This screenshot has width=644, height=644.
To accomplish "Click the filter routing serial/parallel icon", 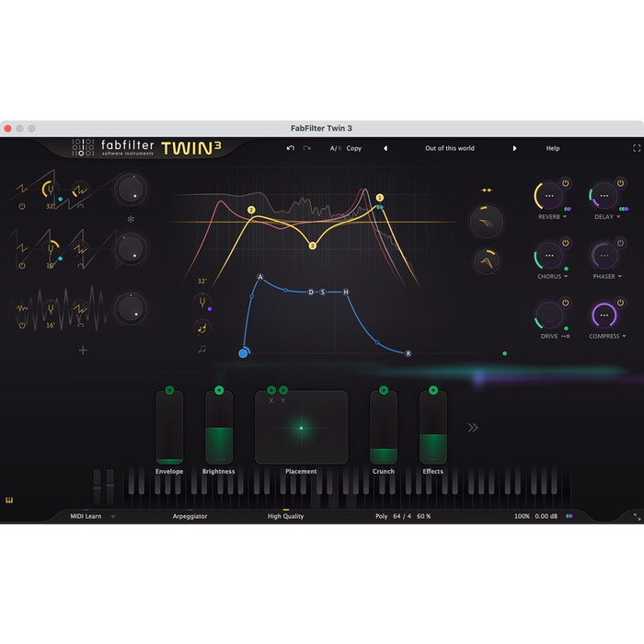I will point(487,190).
